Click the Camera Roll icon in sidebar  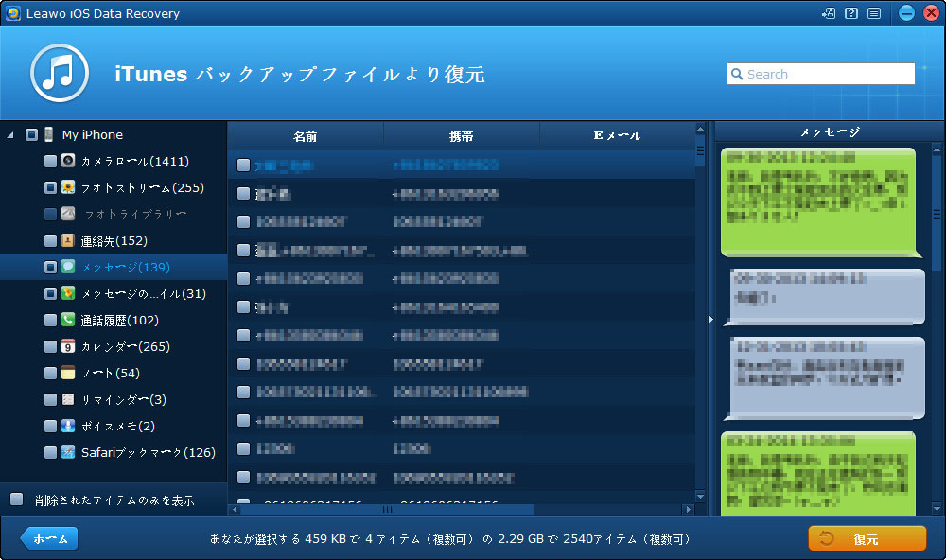point(68,161)
